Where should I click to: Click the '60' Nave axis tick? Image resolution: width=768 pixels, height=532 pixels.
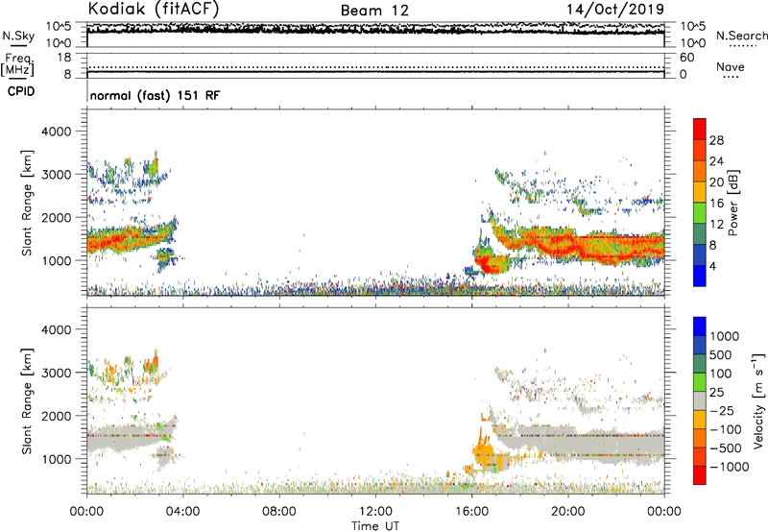tap(686, 58)
